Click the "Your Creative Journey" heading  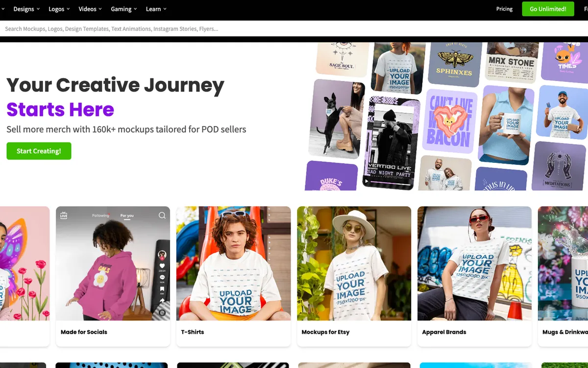point(115,85)
